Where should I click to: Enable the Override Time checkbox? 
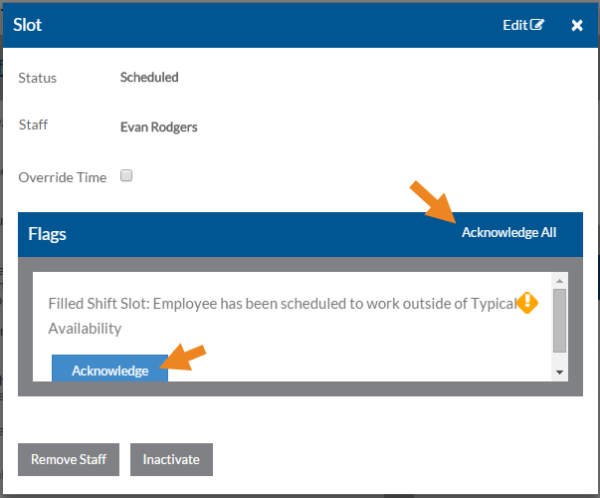tap(127, 176)
